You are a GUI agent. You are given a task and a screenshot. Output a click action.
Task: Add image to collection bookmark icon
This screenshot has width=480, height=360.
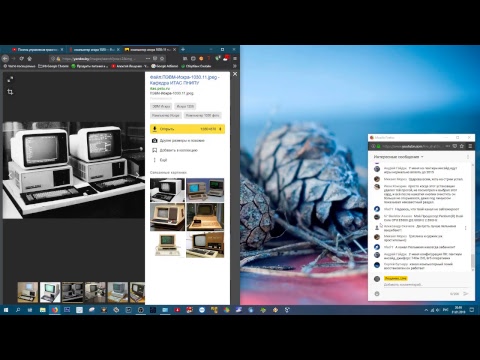154,150
